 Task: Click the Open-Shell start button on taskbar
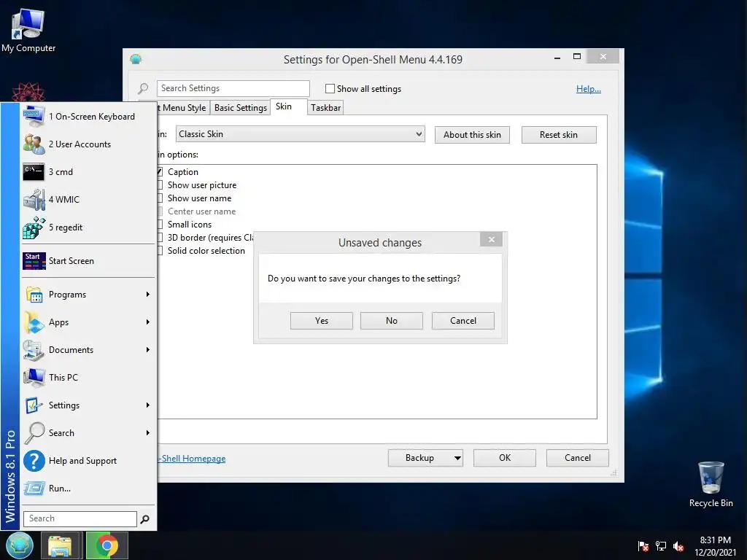click(19, 545)
